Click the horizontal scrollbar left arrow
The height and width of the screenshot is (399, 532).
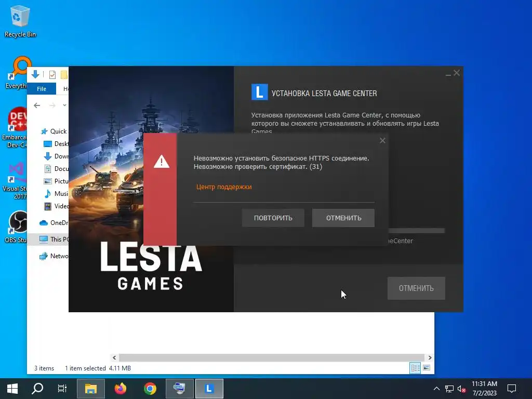[114, 357]
